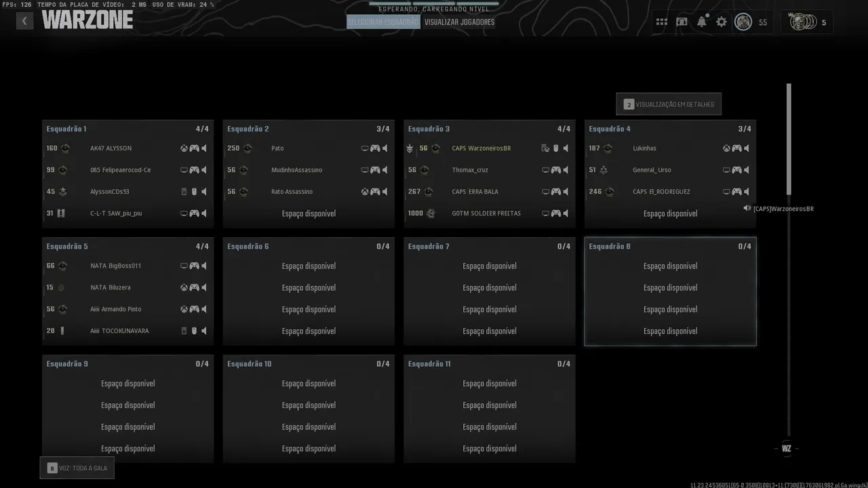Mute speaker icon for MudinhoAssassino
This screenshot has width=868, height=488.
coord(385,170)
